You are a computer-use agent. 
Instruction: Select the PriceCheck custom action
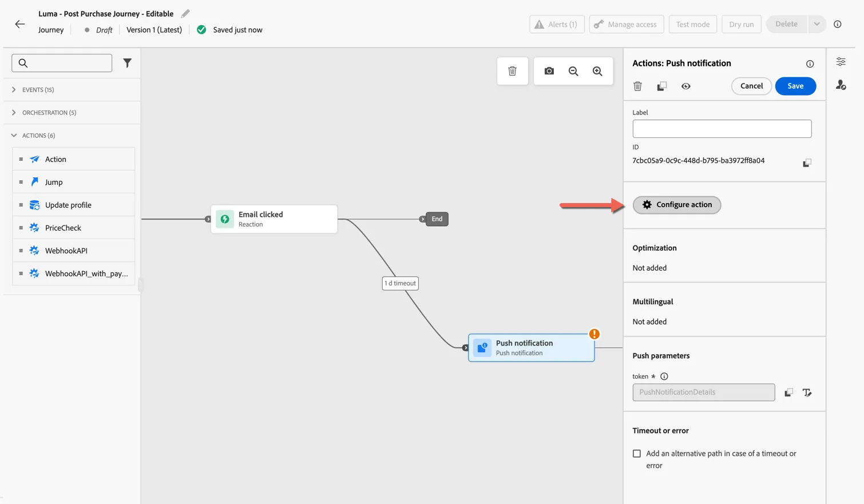click(73, 228)
